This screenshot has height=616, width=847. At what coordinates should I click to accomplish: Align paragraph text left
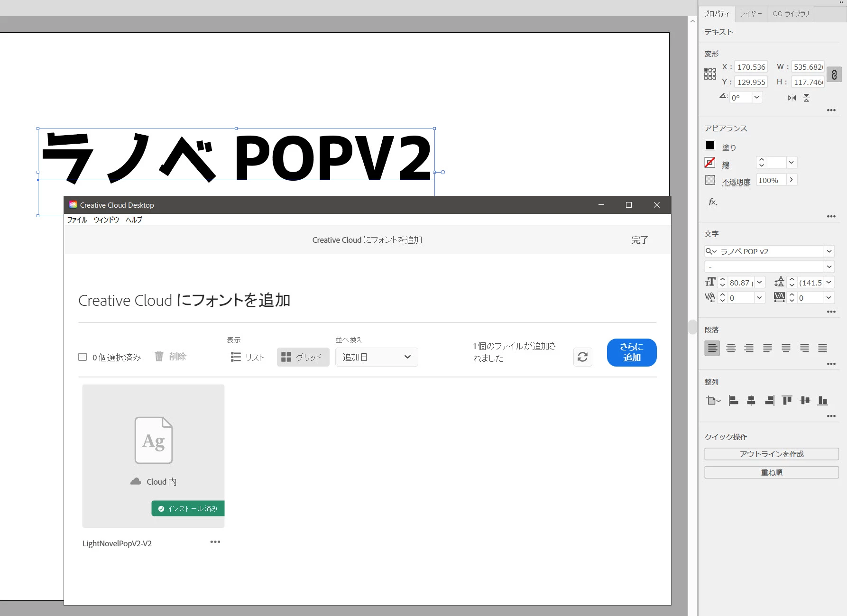[712, 348]
